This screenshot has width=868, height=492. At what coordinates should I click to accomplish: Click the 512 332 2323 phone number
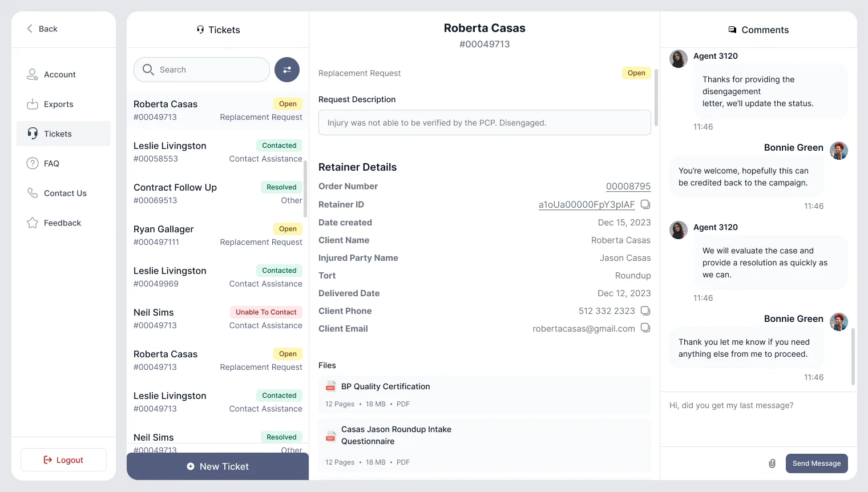(x=607, y=311)
